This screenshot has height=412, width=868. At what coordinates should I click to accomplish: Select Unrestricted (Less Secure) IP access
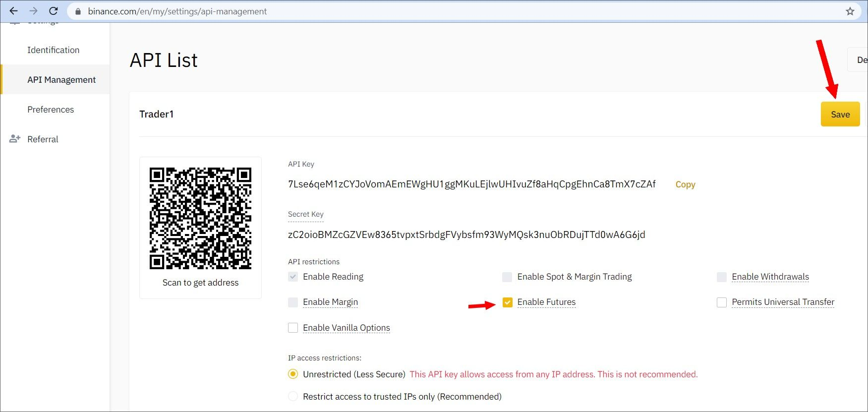point(293,374)
